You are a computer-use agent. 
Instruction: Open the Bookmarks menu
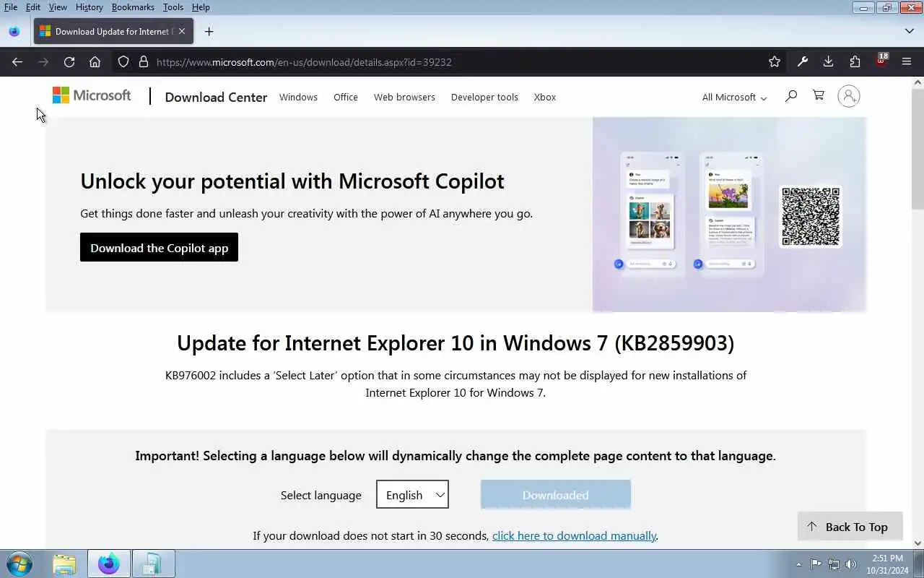coord(133,7)
